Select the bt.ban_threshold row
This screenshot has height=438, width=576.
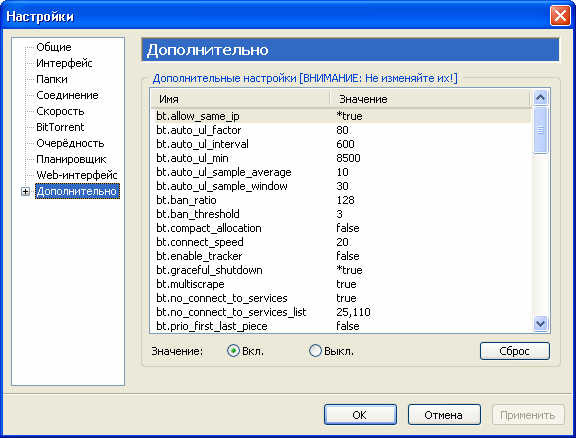point(341,214)
